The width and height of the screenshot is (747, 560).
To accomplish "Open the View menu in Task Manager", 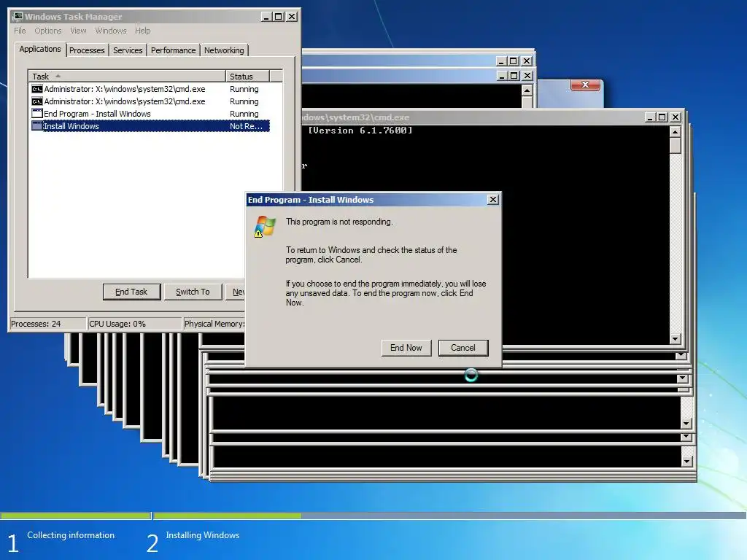I will (x=78, y=31).
